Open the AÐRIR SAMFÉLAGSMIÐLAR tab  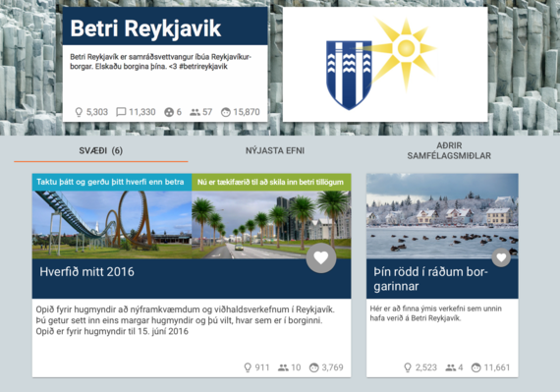pos(449,150)
